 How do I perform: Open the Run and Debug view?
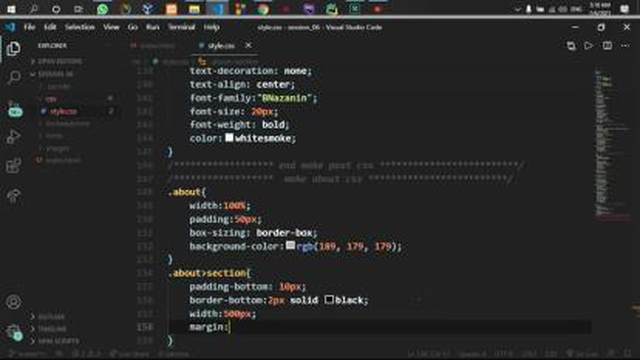tap(13, 137)
